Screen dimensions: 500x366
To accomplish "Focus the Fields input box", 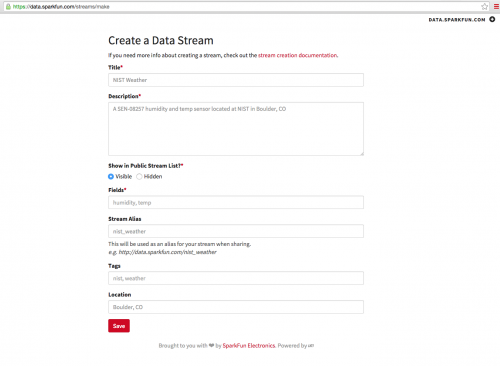I will [x=236, y=202].
